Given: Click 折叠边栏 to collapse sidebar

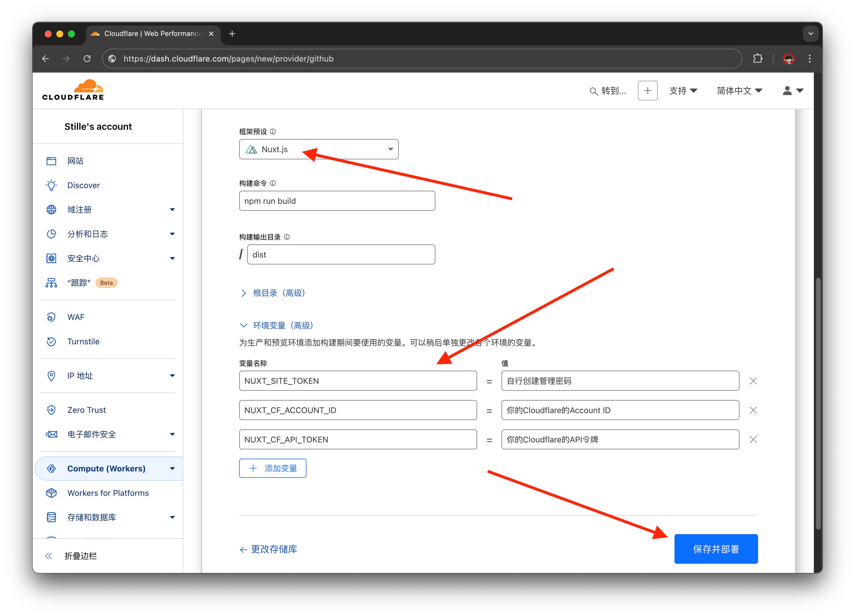Looking at the screenshot, I should tap(71, 556).
